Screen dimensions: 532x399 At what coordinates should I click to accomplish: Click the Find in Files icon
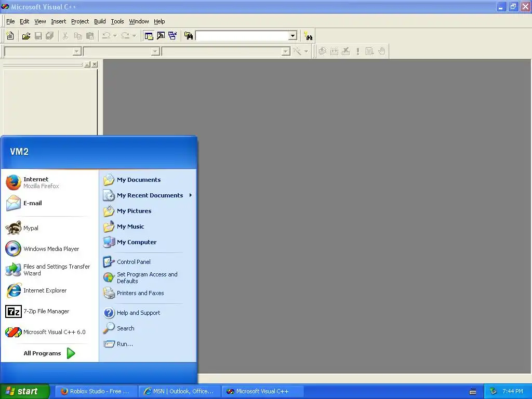tap(189, 36)
